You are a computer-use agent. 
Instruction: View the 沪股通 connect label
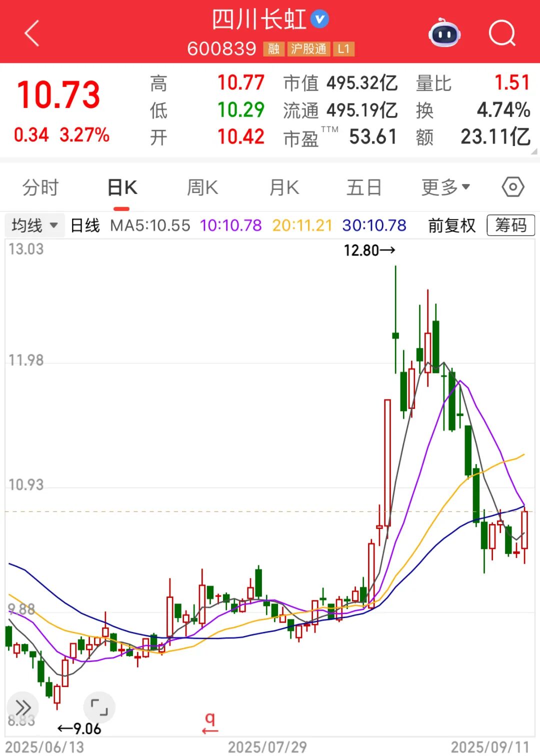pos(309,49)
